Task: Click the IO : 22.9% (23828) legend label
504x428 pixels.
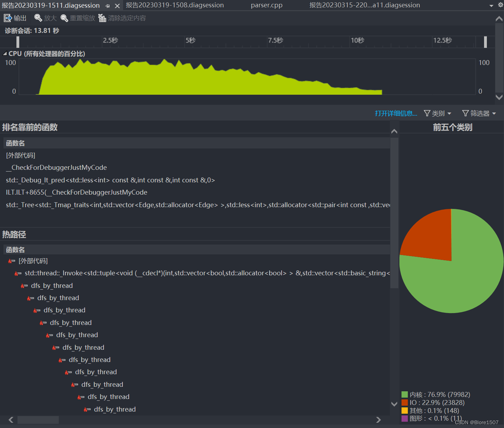Action: coord(437,403)
